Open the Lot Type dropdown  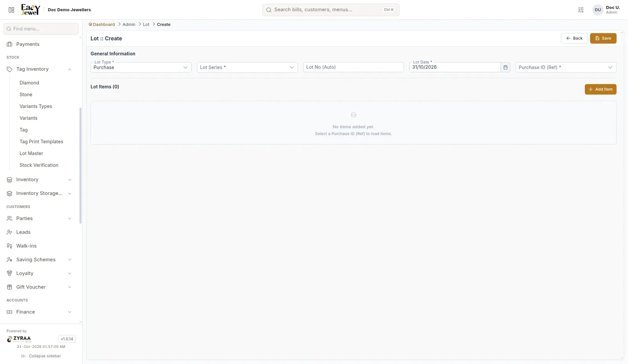[141, 67]
